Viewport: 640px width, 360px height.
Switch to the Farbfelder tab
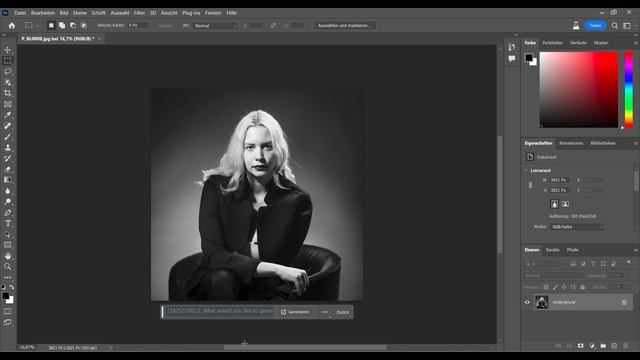pos(553,43)
